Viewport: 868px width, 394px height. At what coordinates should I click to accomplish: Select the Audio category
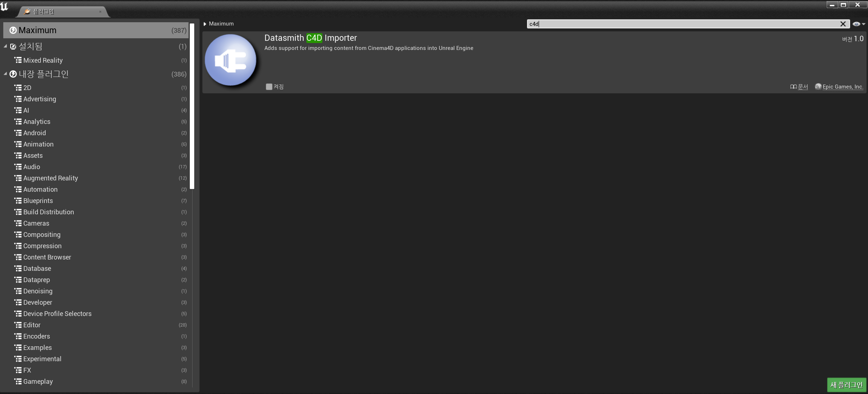click(x=96, y=167)
